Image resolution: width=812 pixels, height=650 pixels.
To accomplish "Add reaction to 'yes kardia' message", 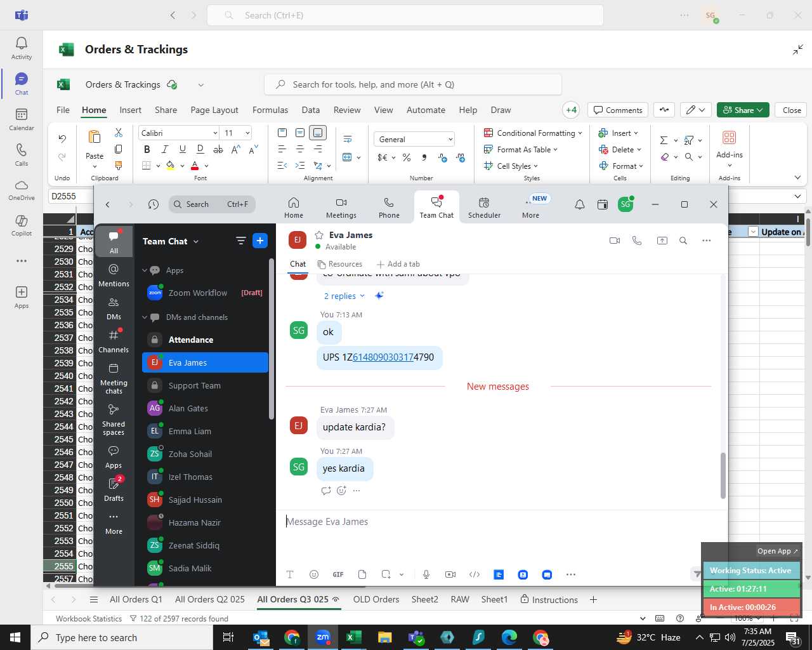I will coord(341,490).
